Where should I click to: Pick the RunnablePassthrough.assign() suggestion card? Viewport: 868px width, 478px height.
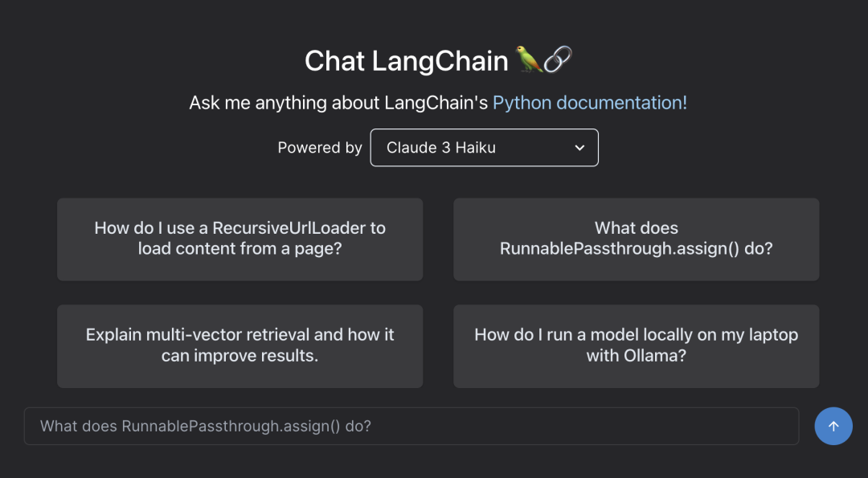[636, 239]
